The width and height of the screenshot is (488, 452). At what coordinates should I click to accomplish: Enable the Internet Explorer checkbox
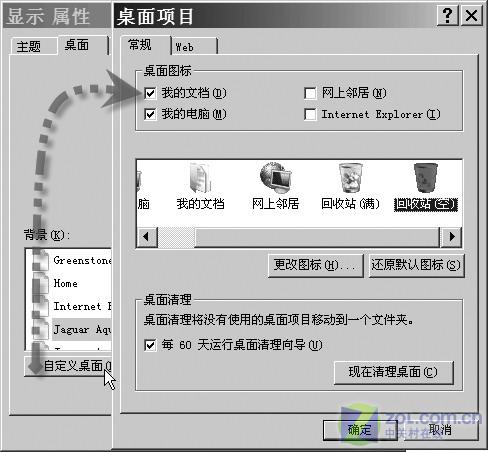click(x=310, y=114)
